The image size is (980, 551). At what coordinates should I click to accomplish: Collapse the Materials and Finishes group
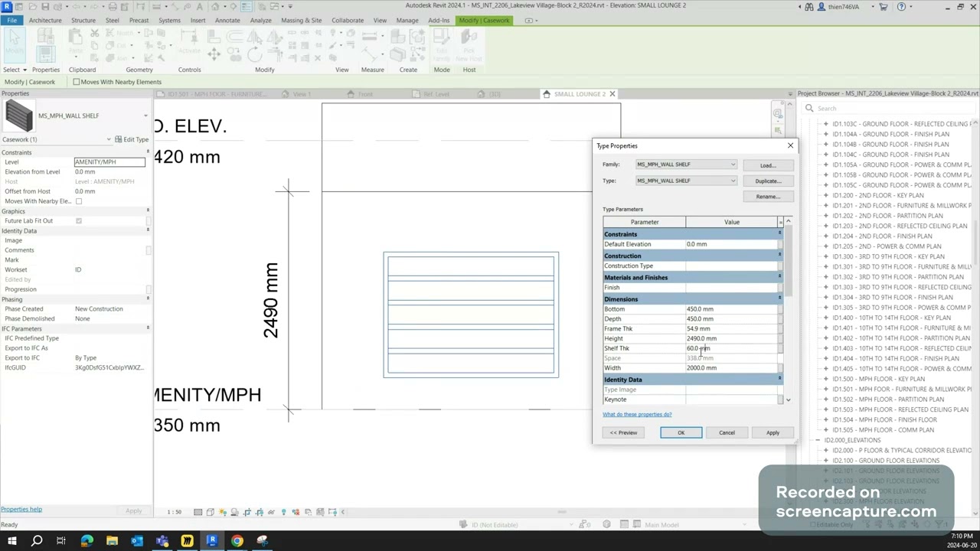(x=779, y=277)
